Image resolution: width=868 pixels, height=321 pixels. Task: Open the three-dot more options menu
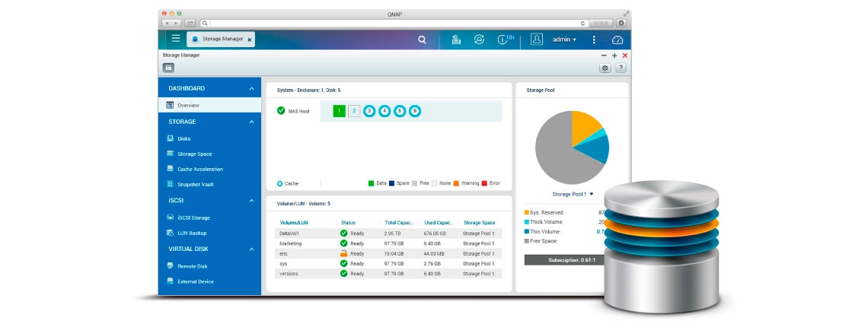point(594,40)
